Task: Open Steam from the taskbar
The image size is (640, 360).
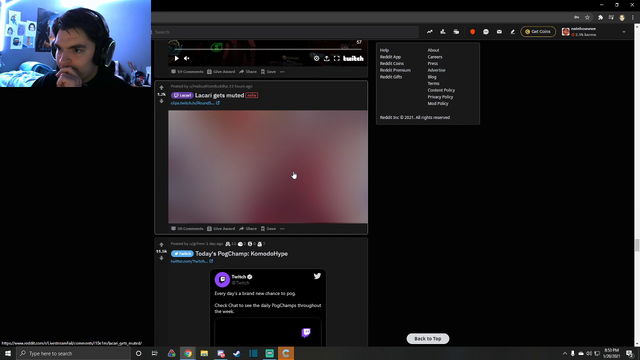Action: pos(237,353)
